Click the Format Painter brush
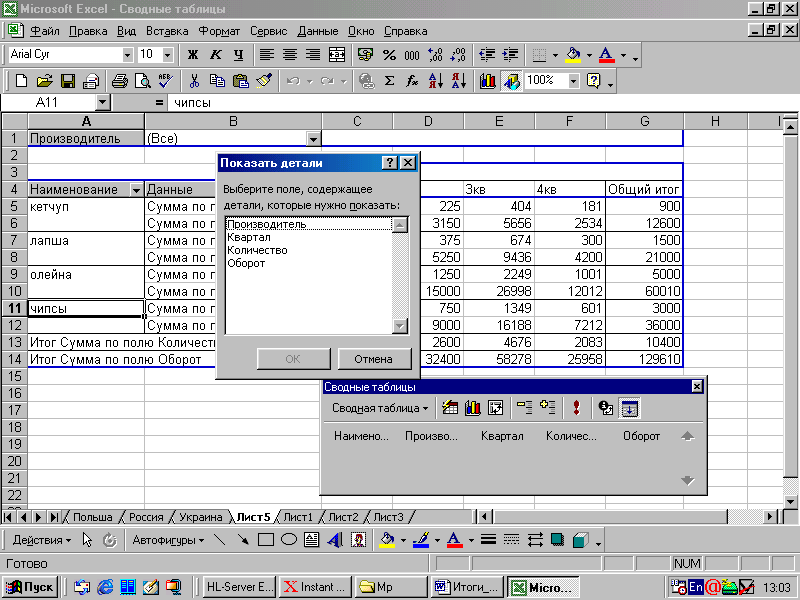 point(264,81)
